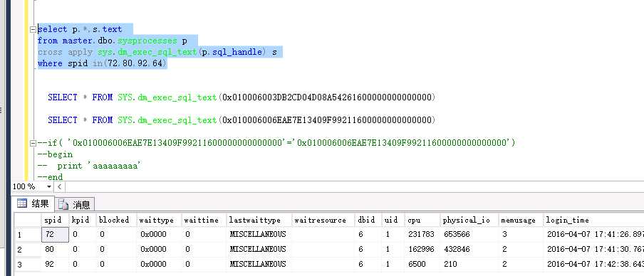Click the --end comment line
Screen dimensions: 644x276
point(50,177)
